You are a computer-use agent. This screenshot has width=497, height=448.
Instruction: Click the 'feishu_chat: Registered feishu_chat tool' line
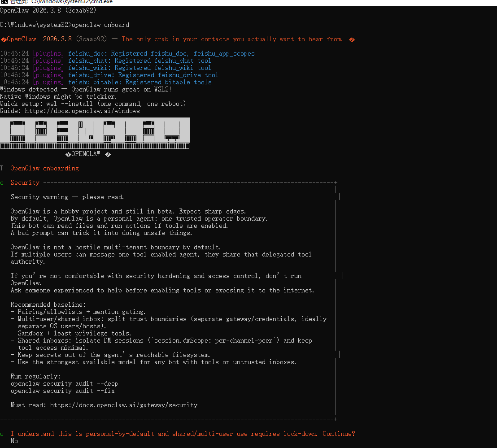click(140, 61)
